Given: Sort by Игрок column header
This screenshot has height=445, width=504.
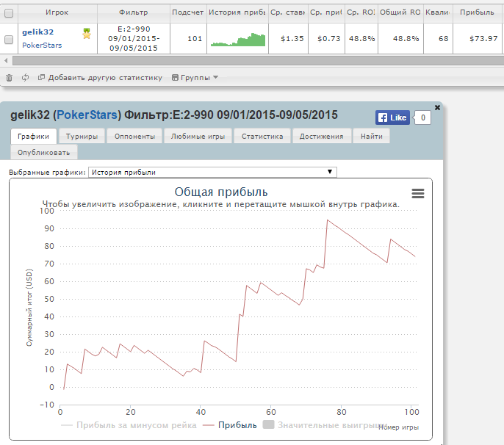Looking at the screenshot, I should [x=57, y=12].
